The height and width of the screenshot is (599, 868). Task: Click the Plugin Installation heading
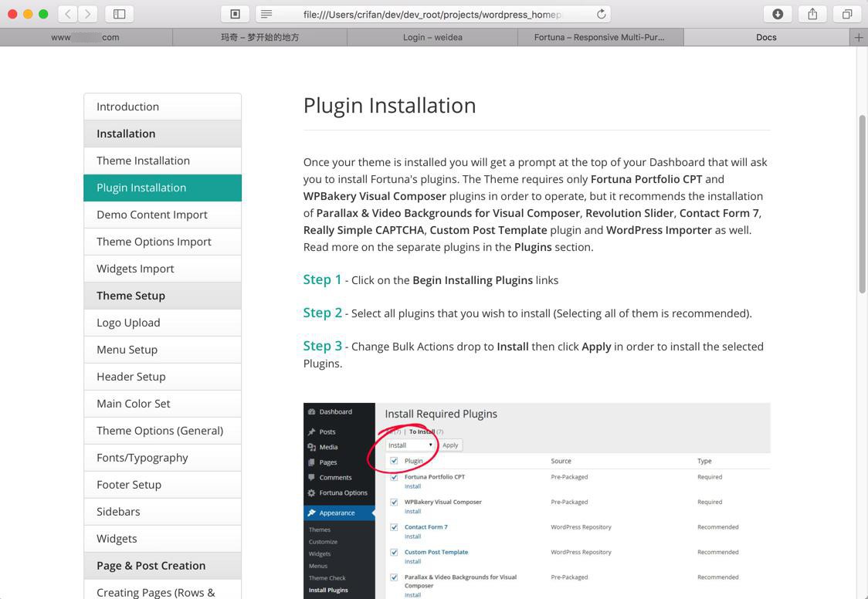pyautogui.click(x=389, y=106)
